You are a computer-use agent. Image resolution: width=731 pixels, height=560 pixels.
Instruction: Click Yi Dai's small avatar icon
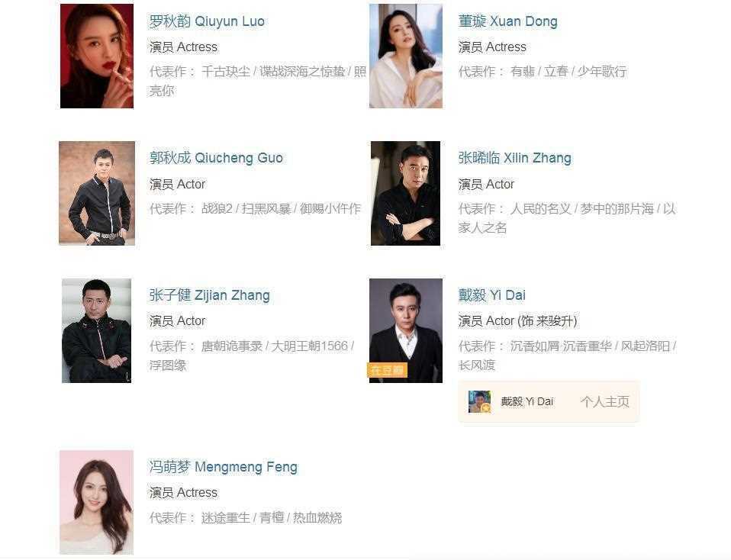click(x=480, y=402)
